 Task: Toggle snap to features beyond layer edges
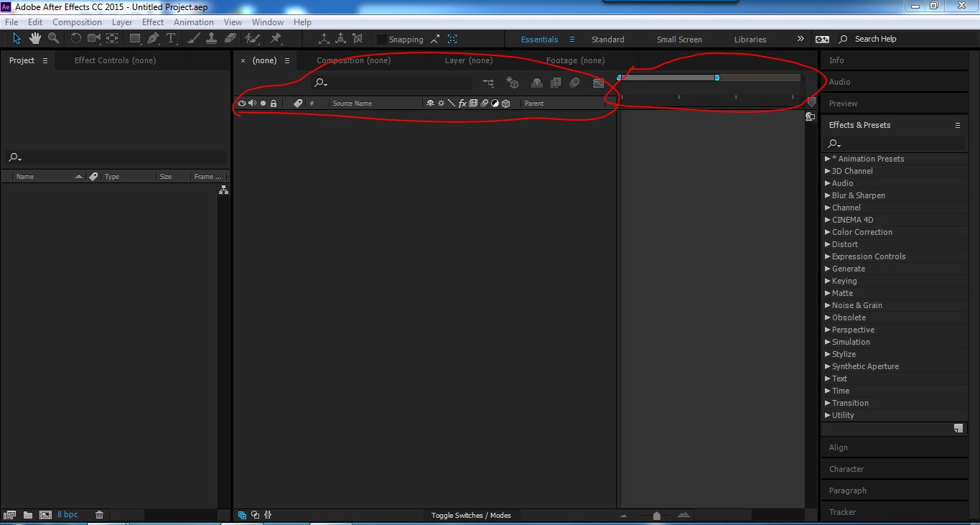pyautogui.click(x=435, y=40)
